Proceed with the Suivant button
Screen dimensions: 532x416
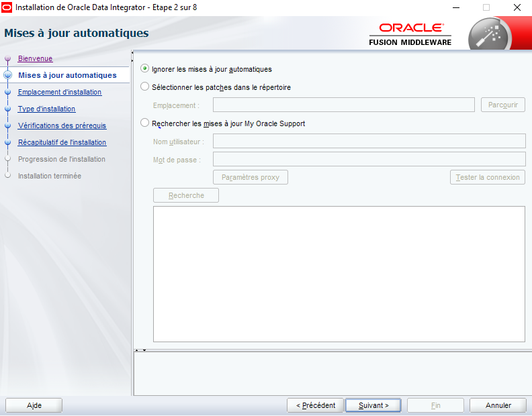tap(373, 405)
